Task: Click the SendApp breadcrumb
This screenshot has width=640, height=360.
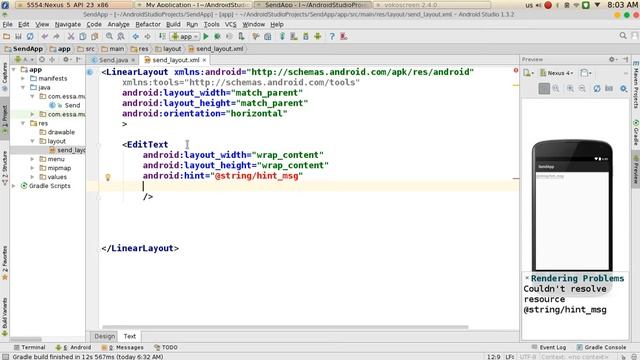Action: [x=24, y=49]
